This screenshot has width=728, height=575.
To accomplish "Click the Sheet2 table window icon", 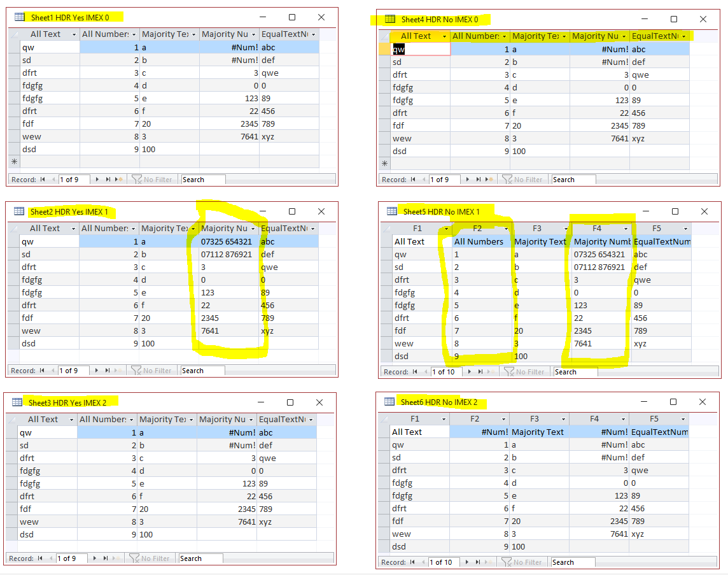I will coord(19,211).
